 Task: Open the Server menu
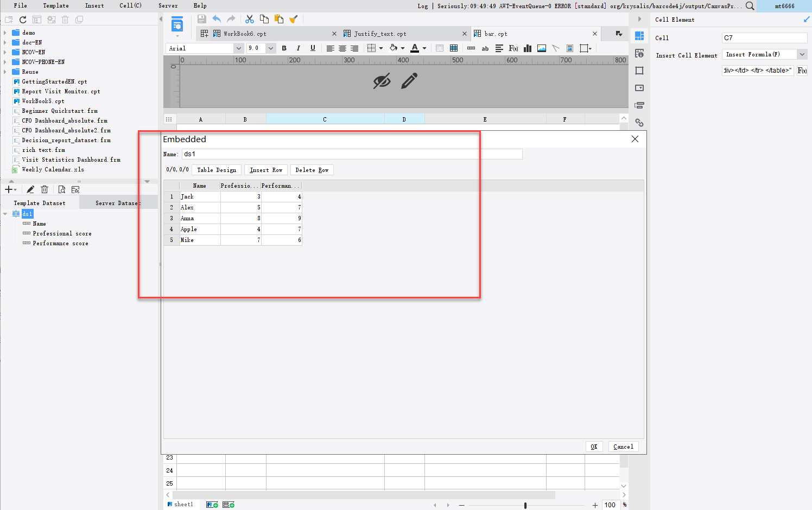coord(168,6)
